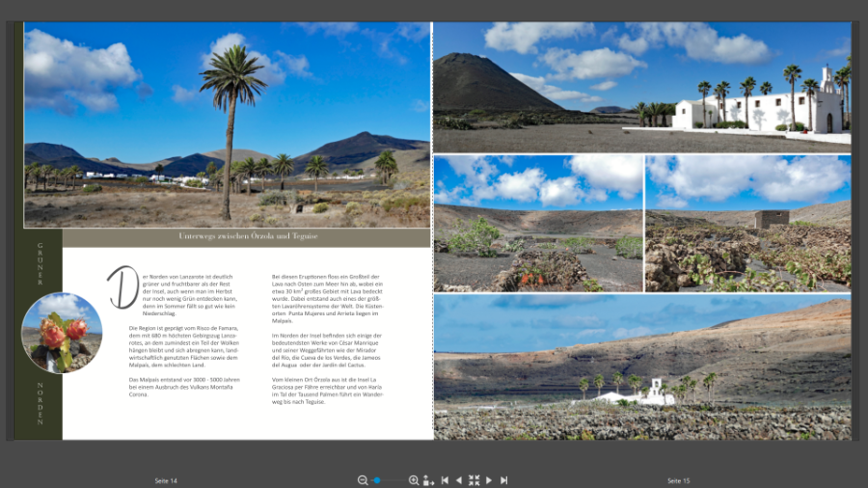Select the large palm tree photo

click(227, 125)
